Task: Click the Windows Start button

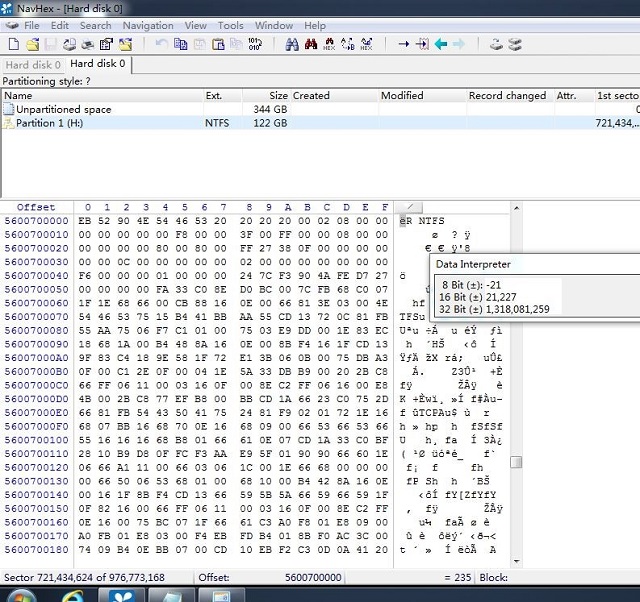Action: [21, 596]
